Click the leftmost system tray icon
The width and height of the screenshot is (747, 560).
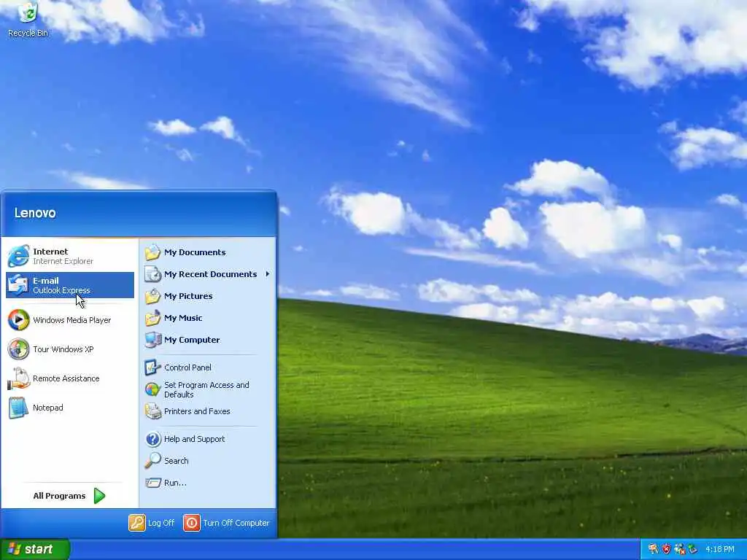pyautogui.click(x=653, y=549)
